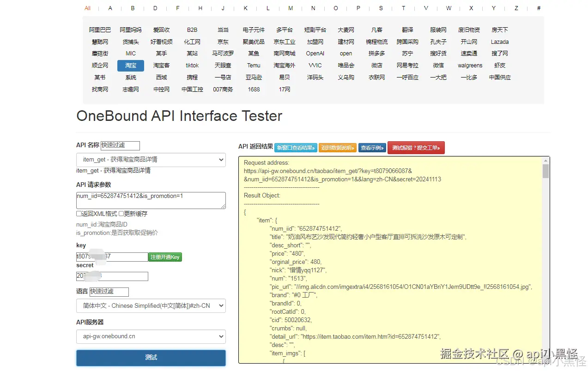Select the 淘宝客 platform link
The image size is (588, 371).
click(161, 66)
